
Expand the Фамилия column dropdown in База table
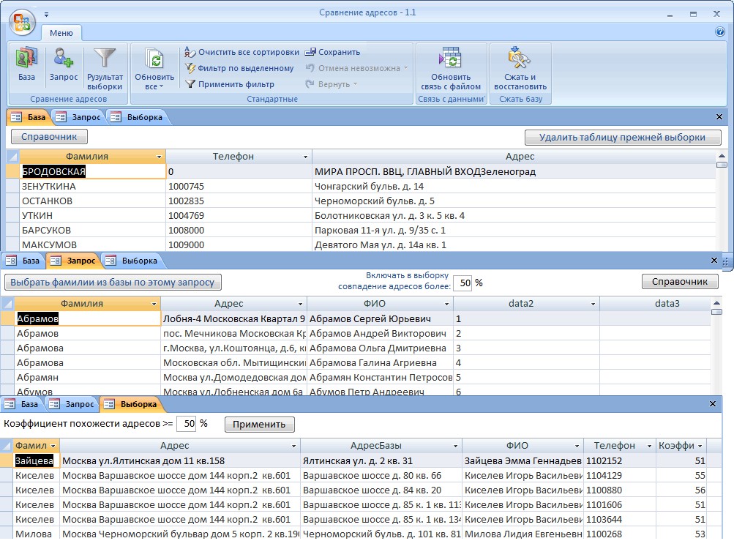point(159,157)
